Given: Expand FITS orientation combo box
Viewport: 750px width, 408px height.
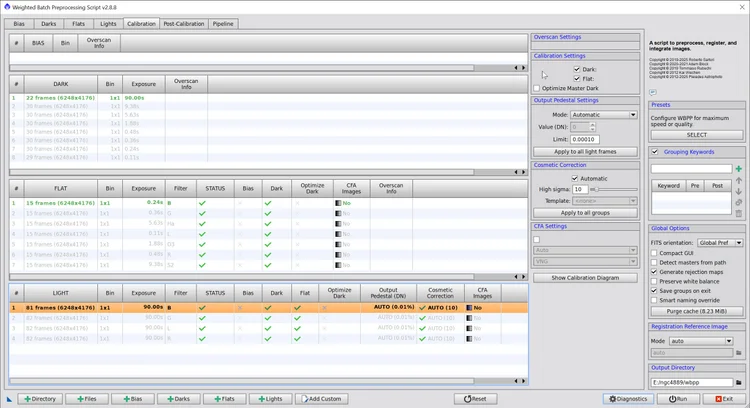Looking at the screenshot, I should (x=720, y=243).
